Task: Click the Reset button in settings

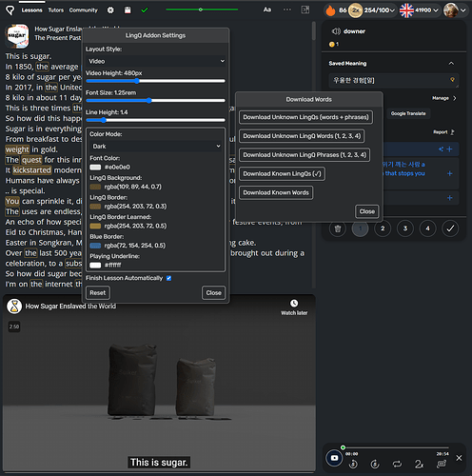Action: tap(98, 293)
